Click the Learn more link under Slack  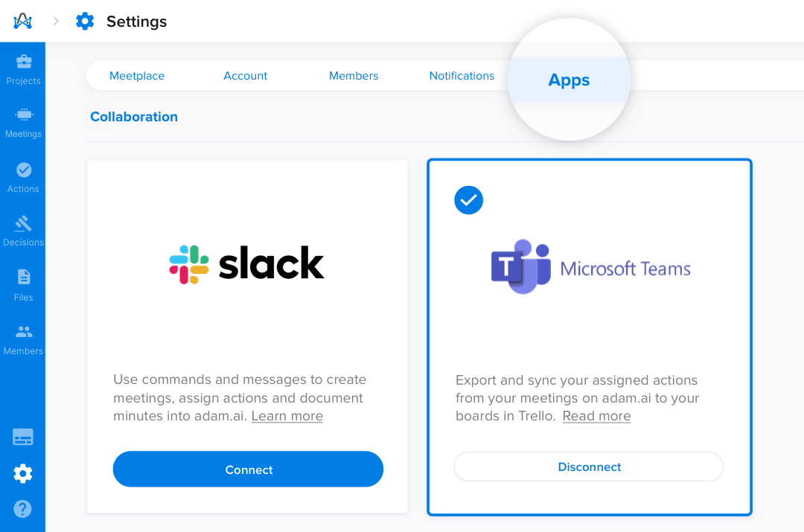coord(287,416)
